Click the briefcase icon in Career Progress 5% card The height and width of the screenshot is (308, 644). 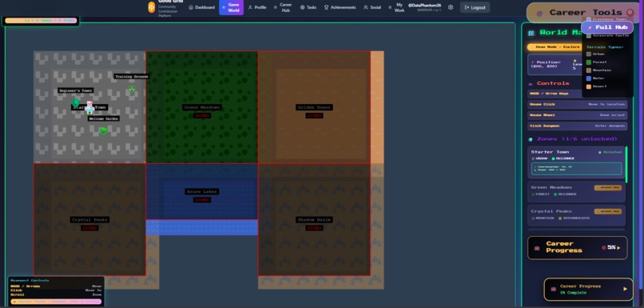coord(537,248)
